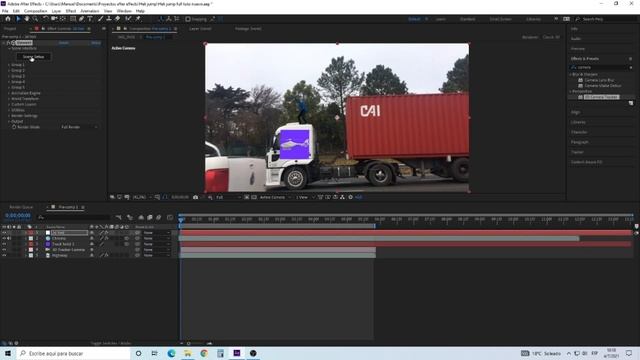The width and height of the screenshot is (640, 360).
Task: Click the current time display 0;00;00;00
Action: (x=18, y=216)
